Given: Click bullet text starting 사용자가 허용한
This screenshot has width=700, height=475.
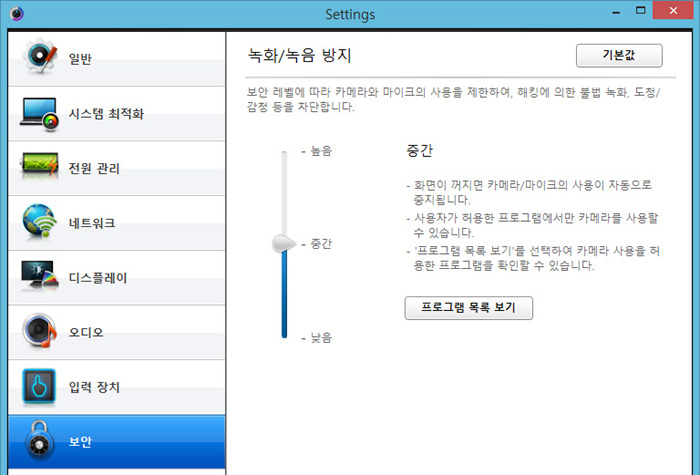Looking at the screenshot, I should 533,225.
